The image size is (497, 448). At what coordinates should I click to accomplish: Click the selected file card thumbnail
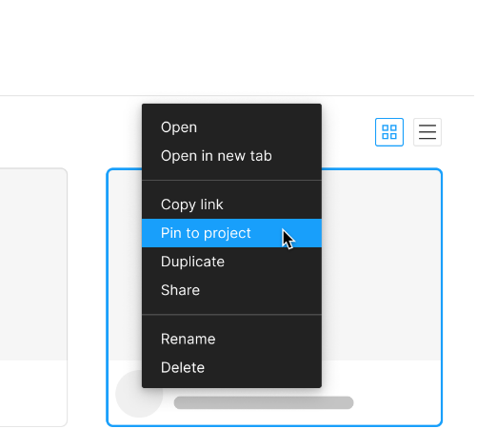381,264
